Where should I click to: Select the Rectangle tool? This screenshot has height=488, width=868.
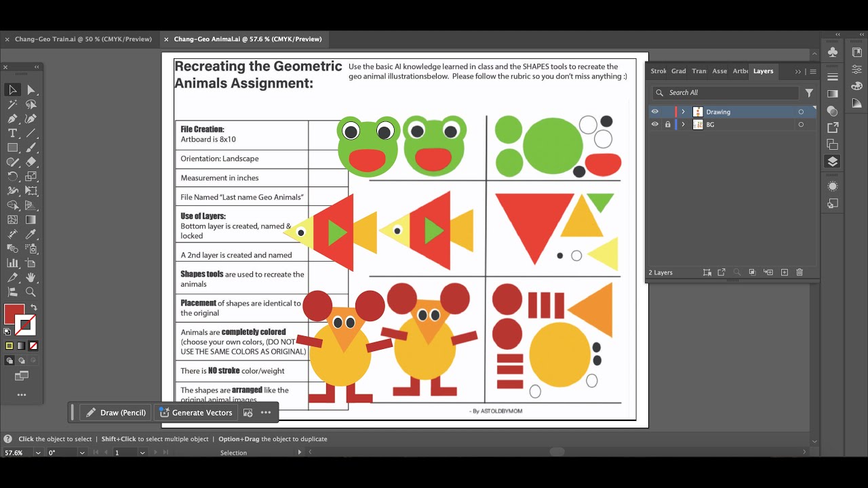(x=12, y=147)
